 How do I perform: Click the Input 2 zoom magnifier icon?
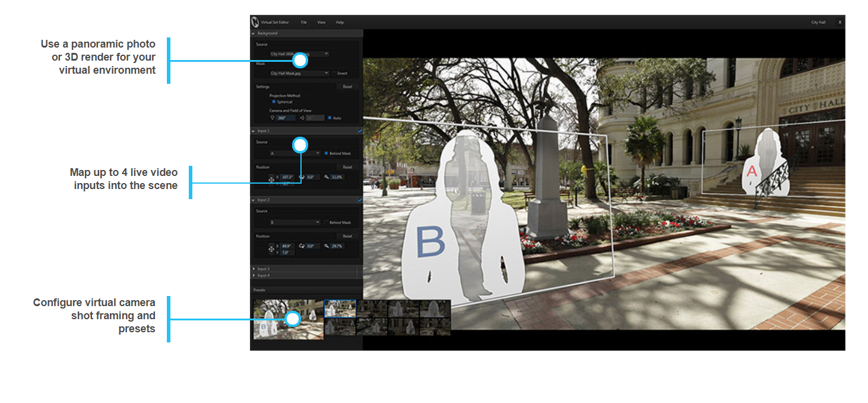[x=326, y=246]
